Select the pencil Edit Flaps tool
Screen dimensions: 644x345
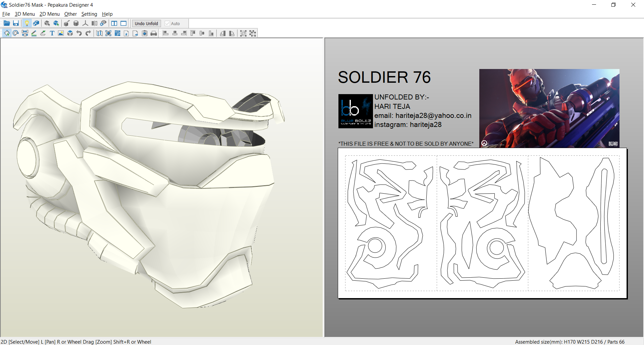coord(34,33)
